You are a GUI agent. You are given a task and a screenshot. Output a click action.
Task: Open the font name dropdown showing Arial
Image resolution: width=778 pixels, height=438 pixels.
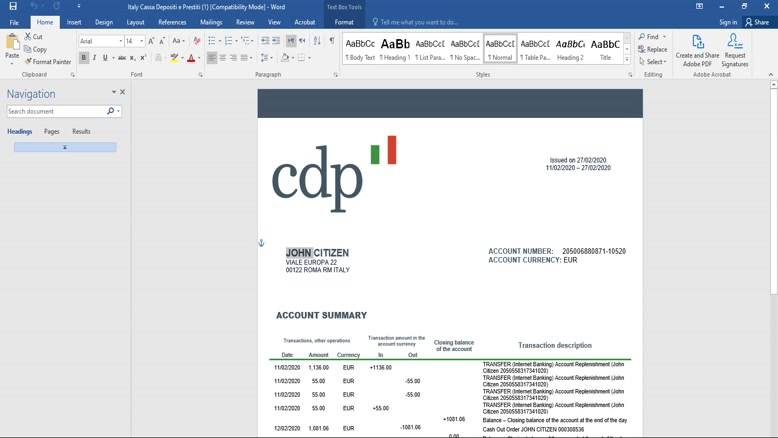tap(121, 41)
